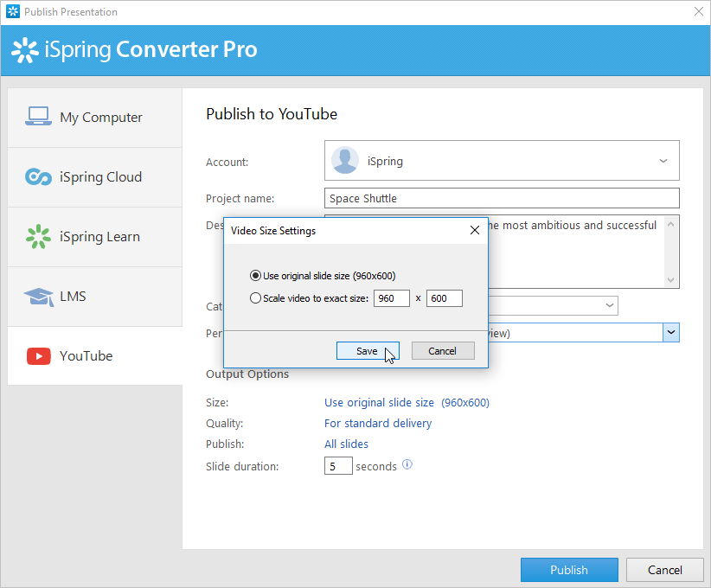Click the iSpring account avatar icon
The width and height of the screenshot is (711, 588).
pos(345,161)
